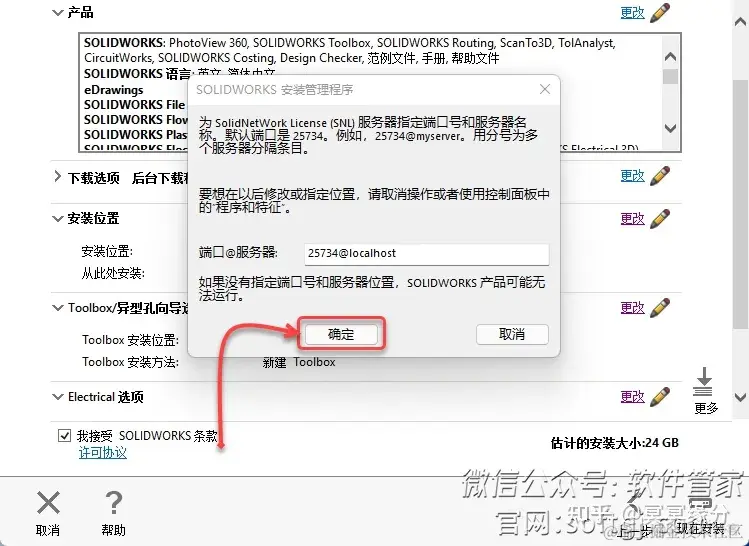
Task: Click the 端口@服务器 input field
Action: pyautogui.click(x=427, y=254)
